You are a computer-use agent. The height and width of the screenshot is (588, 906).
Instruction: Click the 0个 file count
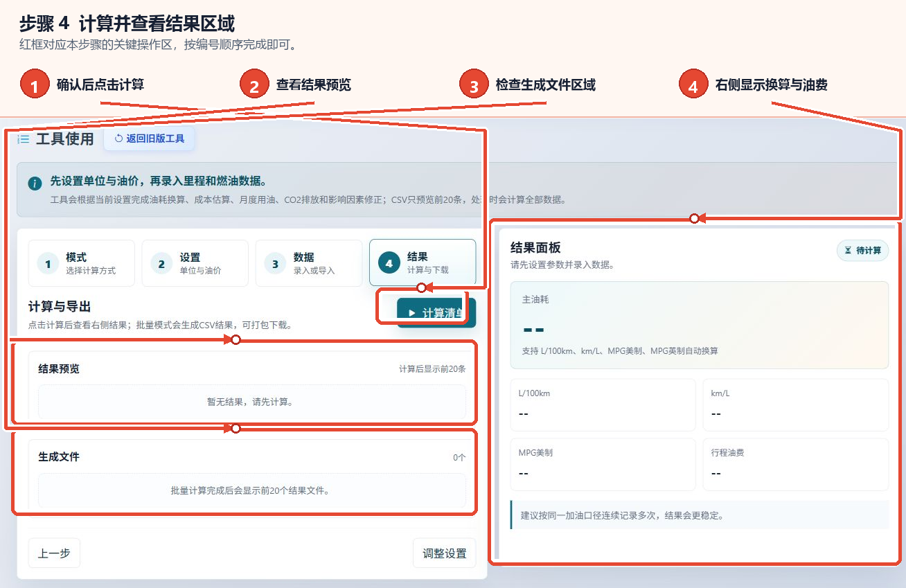(x=460, y=457)
